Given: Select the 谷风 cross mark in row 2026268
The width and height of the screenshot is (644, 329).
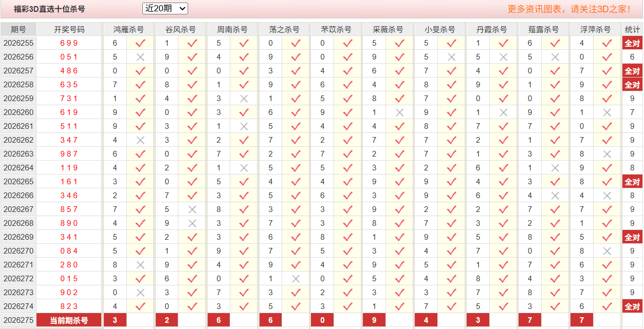Looking at the screenshot, I should point(192,223).
